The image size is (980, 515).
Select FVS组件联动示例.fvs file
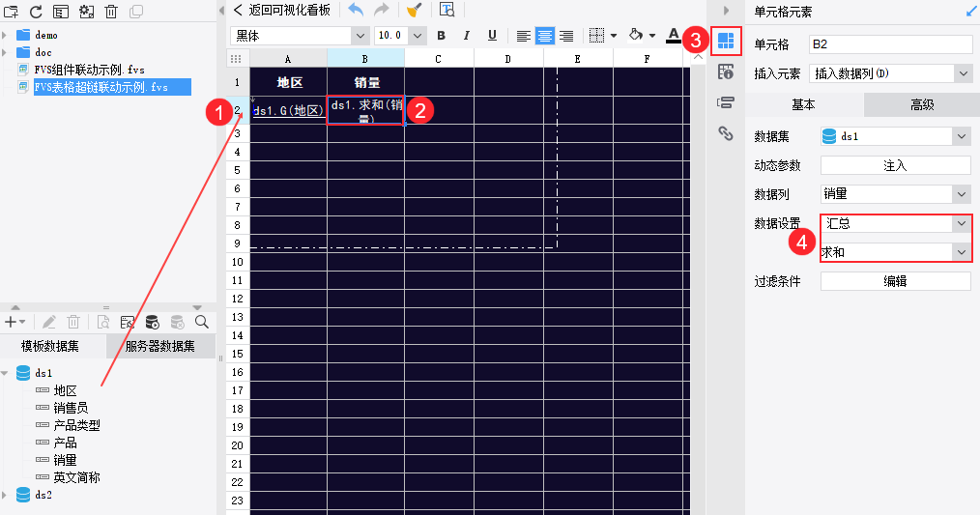point(89,70)
